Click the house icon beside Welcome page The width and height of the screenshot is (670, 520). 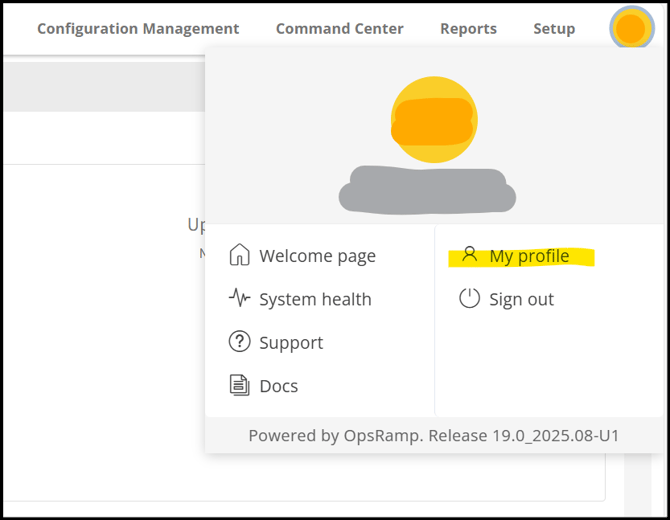pyautogui.click(x=239, y=255)
